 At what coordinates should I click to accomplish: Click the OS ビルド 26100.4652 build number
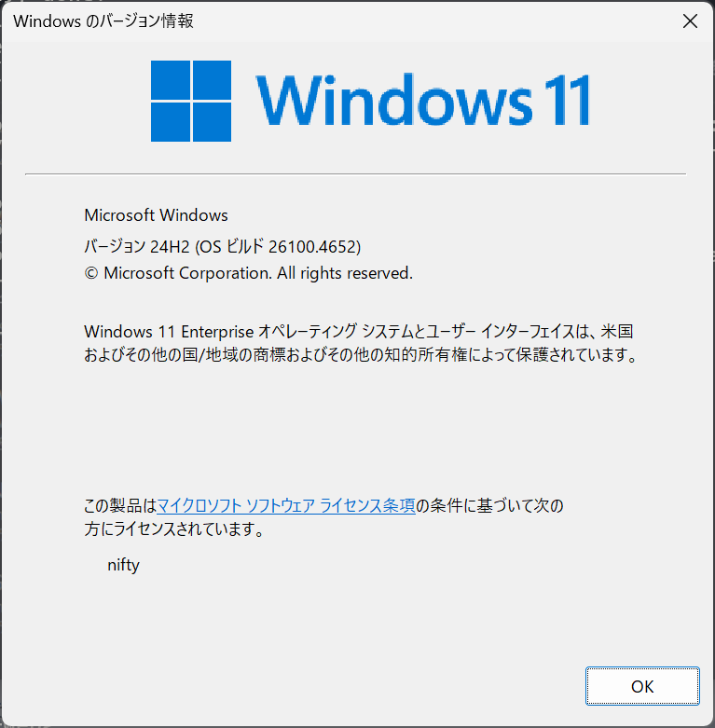[x=278, y=246]
